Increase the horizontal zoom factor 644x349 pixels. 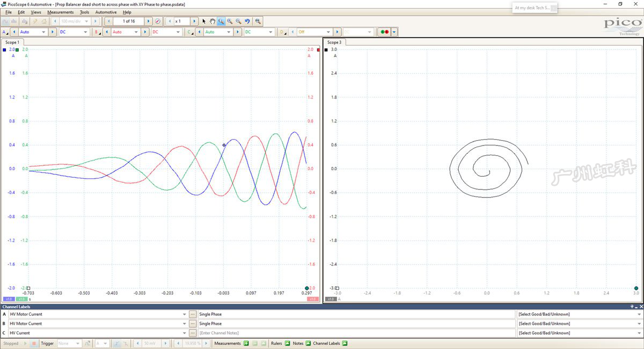click(195, 21)
